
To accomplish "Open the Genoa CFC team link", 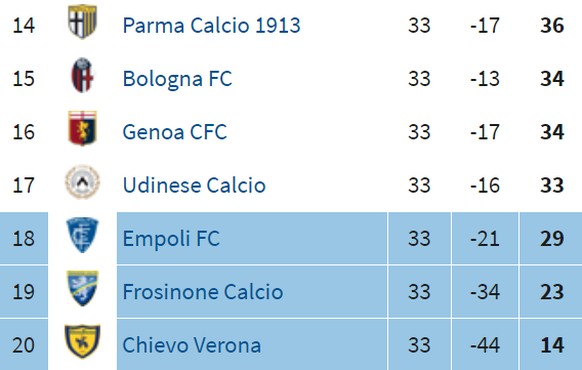I will pos(174,132).
